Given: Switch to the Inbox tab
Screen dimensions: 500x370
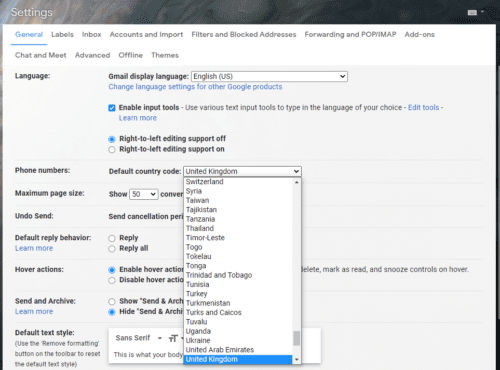Looking at the screenshot, I should coord(91,34).
